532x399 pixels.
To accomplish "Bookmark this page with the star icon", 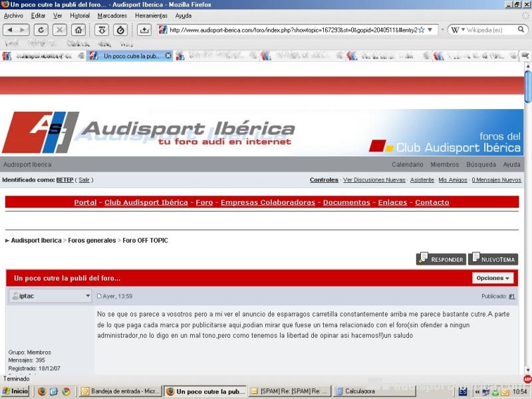I will 422,30.
